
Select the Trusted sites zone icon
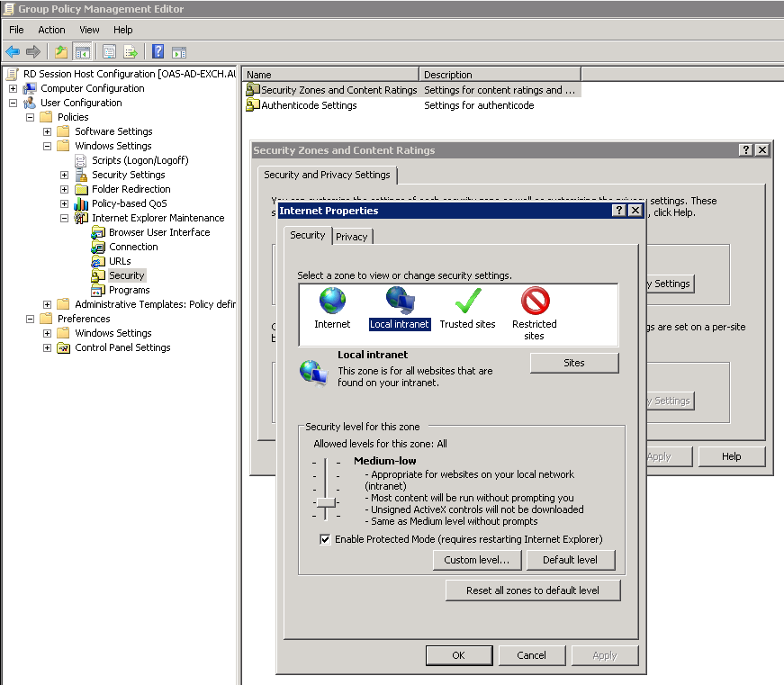click(467, 302)
